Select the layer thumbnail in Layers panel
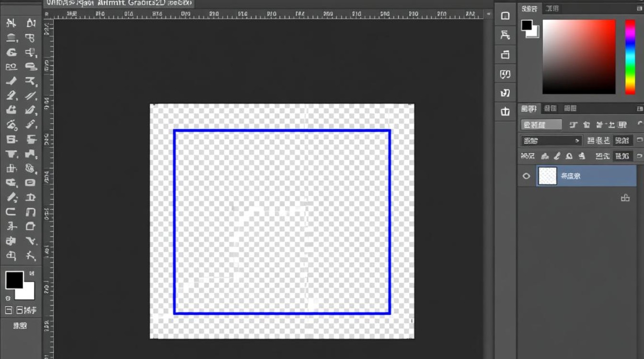The width and height of the screenshot is (644, 359). 547,176
